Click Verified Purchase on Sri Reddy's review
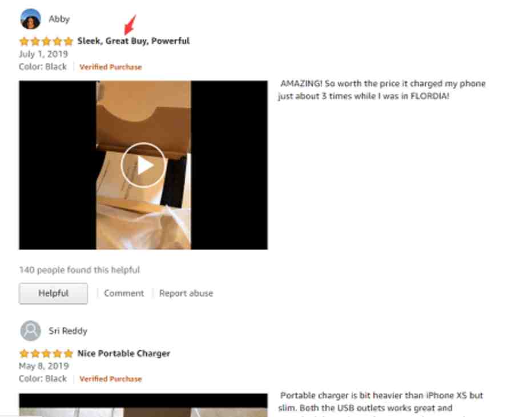This screenshot has height=417, width=532. (x=110, y=379)
